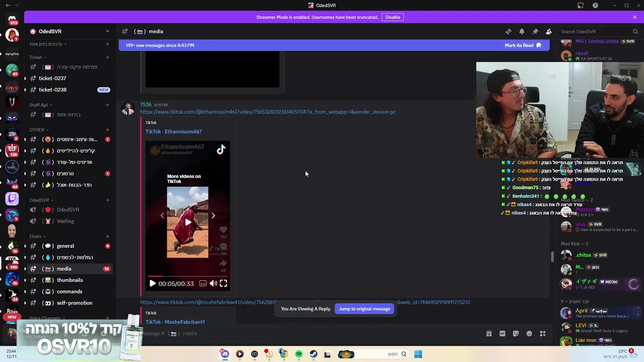Viewport: 644px width, 362px height.
Task: Disable Streamer Mode
Action: click(392, 17)
